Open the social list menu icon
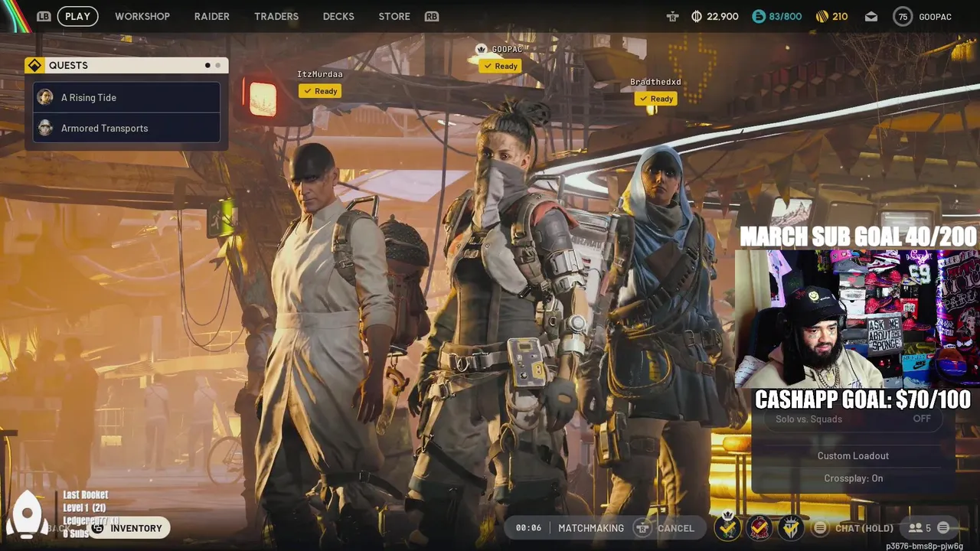 click(943, 527)
